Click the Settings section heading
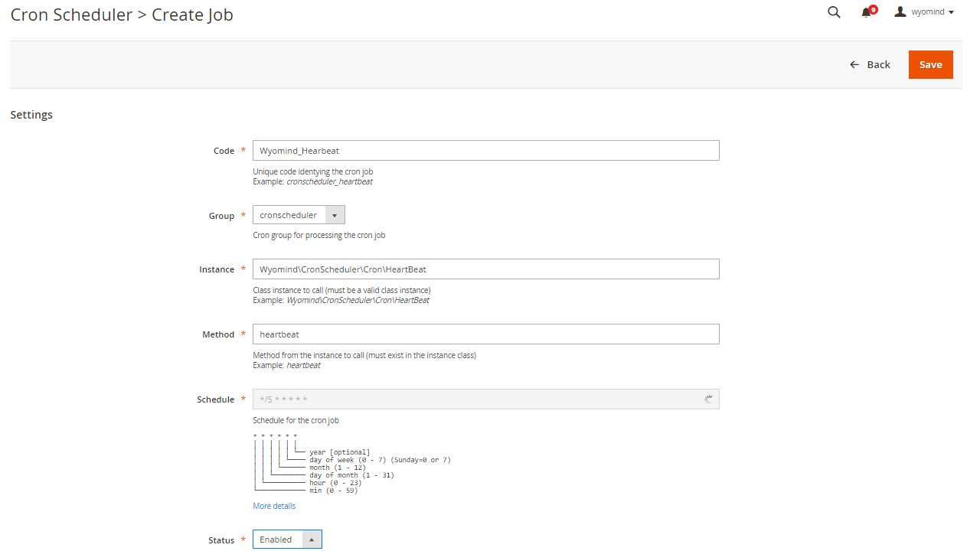 point(31,114)
